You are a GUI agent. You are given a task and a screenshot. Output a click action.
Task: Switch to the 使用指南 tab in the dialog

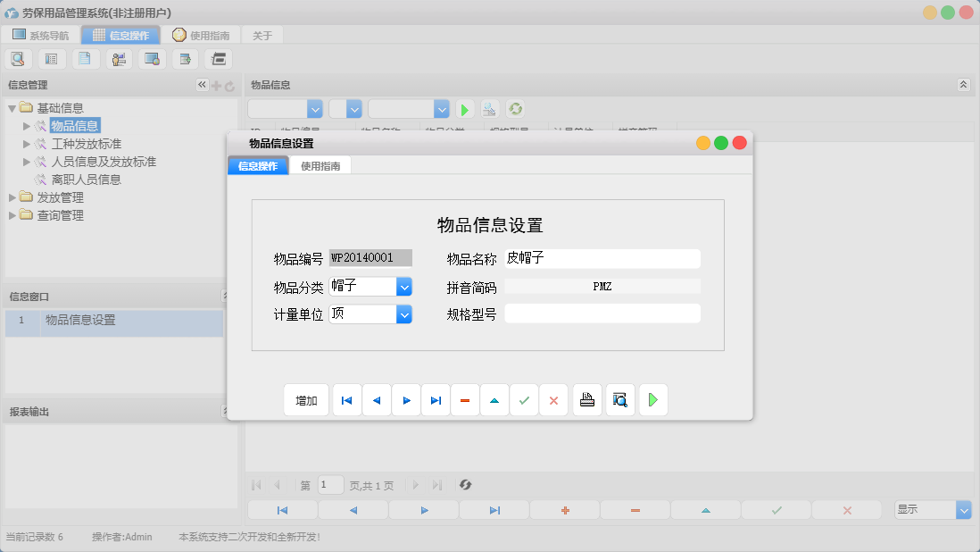coord(320,165)
